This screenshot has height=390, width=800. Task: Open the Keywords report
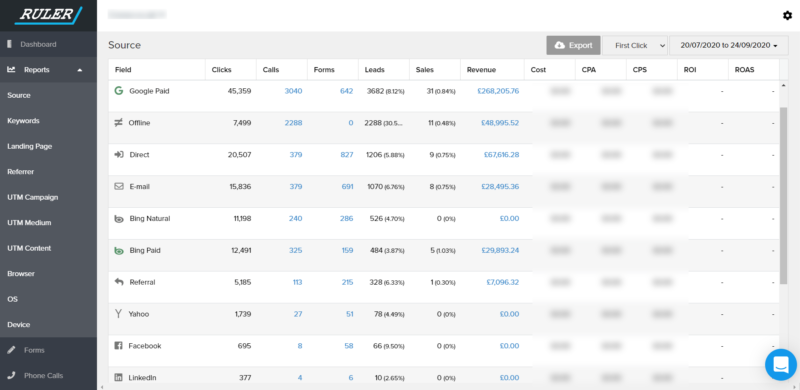pyautogui.click(x=23, y=121)
